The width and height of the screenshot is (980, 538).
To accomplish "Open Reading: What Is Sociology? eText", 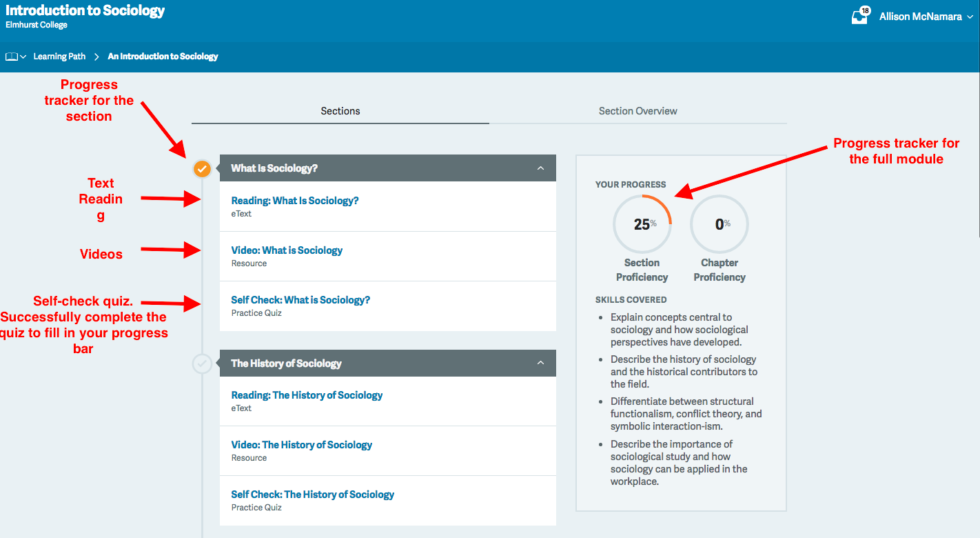I will click(295, 201).
